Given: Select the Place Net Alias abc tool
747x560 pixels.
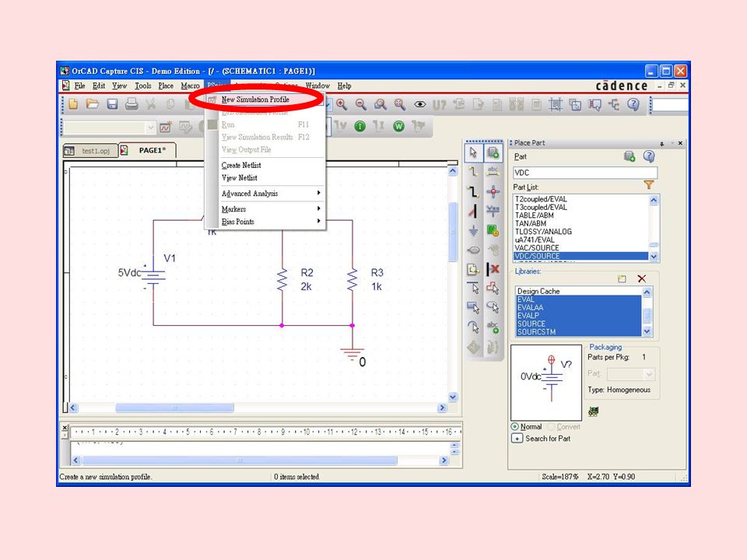Looking at the screenshot, I should pos(493,171).
